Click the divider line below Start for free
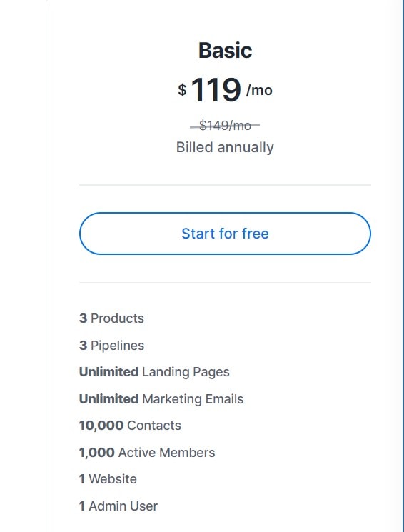Screen dimensions: 404x532 point(225,282)
